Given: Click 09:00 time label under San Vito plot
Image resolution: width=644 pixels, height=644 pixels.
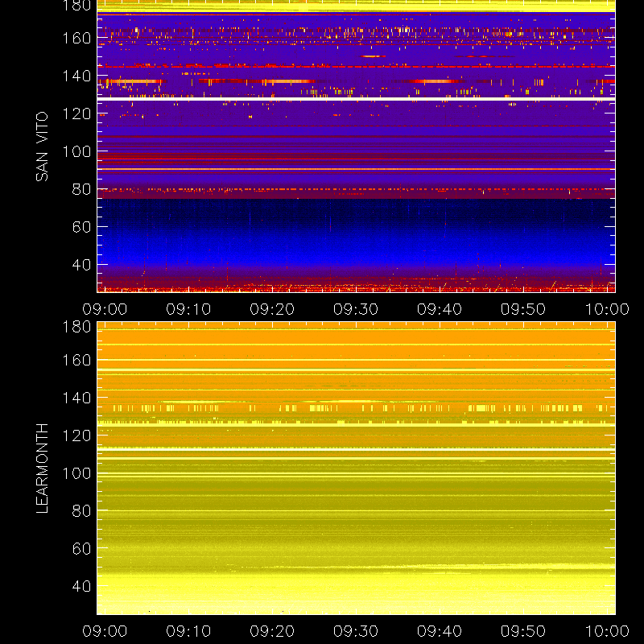Looking at the screenshot, I should (x=105, y=309).
